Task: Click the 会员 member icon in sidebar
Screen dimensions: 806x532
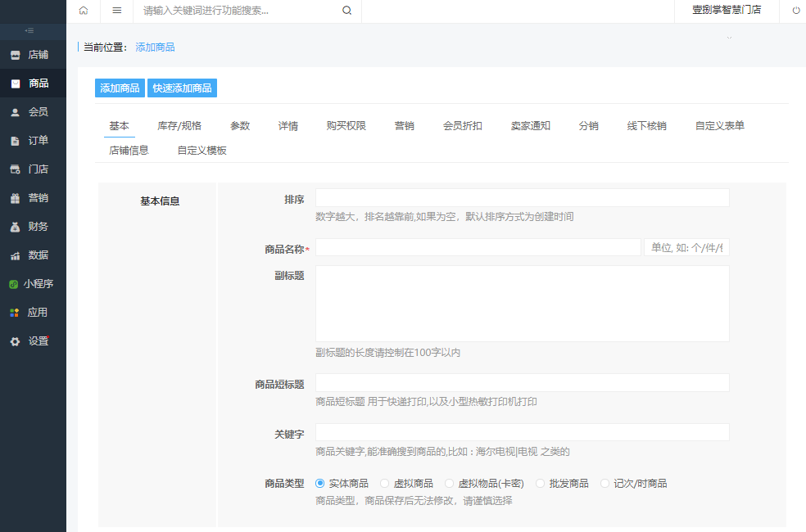Action: tap(16, 112)
